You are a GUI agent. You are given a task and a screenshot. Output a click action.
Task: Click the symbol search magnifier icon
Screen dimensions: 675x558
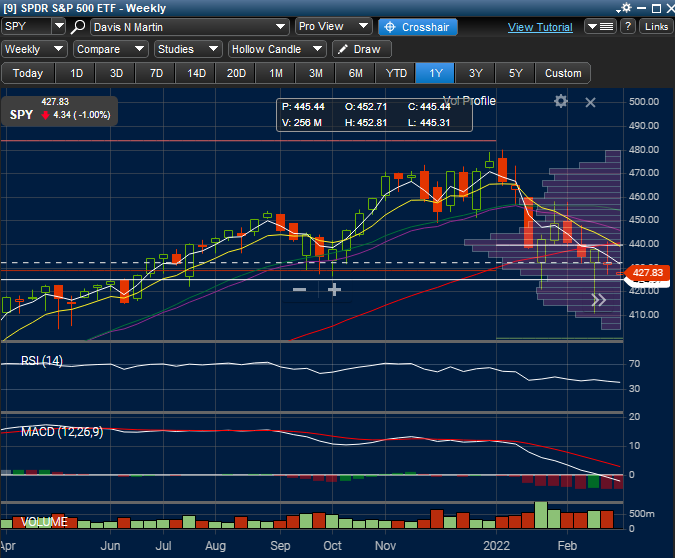[78, 27]
